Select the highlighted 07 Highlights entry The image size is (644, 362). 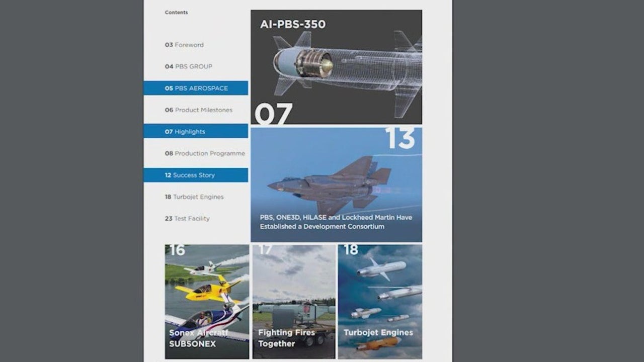pyautogui.click(x=196, y=131)
